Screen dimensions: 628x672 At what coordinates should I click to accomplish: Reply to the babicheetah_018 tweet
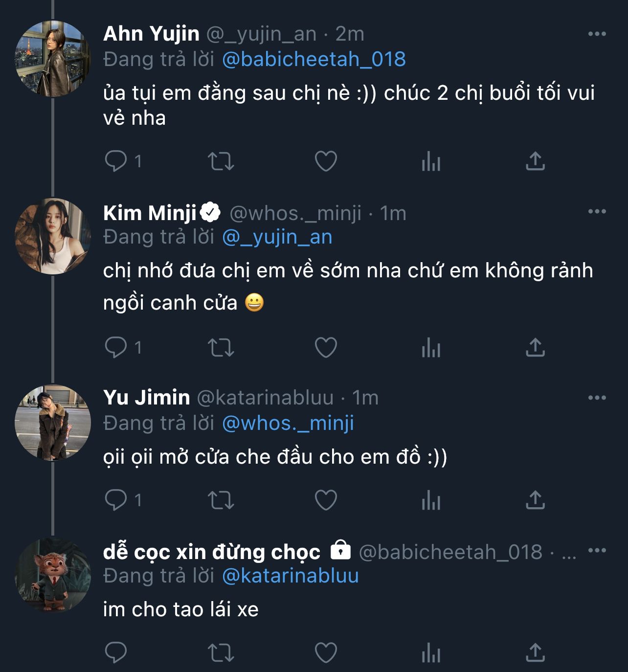[116, 652]
